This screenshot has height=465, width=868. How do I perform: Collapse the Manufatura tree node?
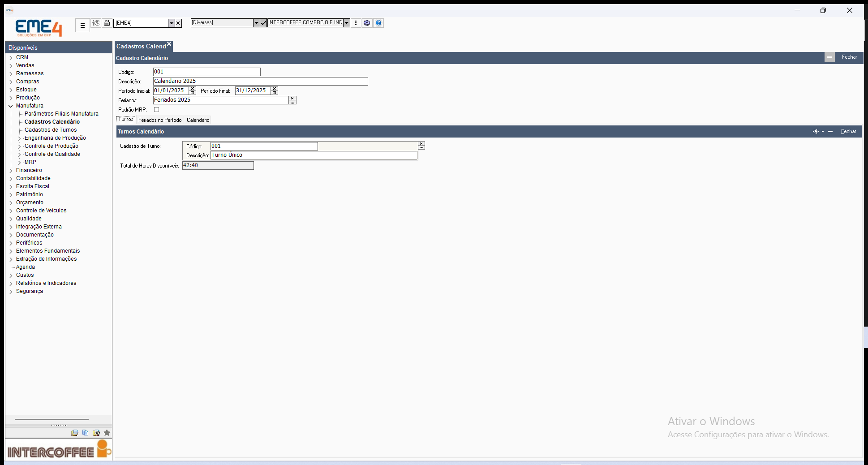[x=11, y=106]
